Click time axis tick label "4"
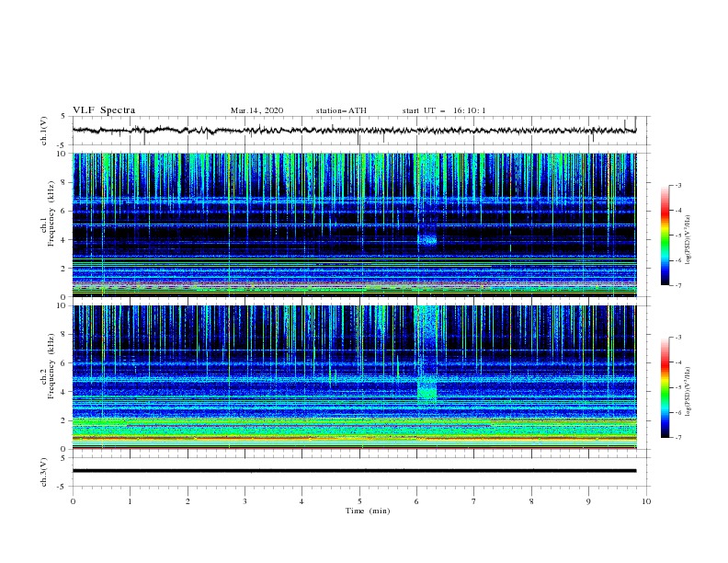The width and height of the screenshot is (728, 563). click(301, 501)
